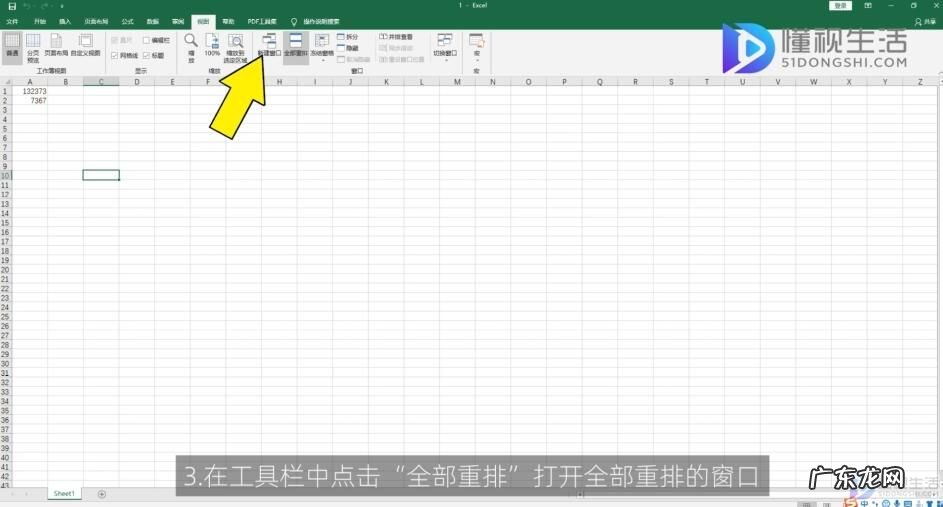The width and height of the screenshot is (943, 507).
Task: Click the Tell Me search box (操作说明搜索)
Action: pyautogui.click(x=316, y=22)
